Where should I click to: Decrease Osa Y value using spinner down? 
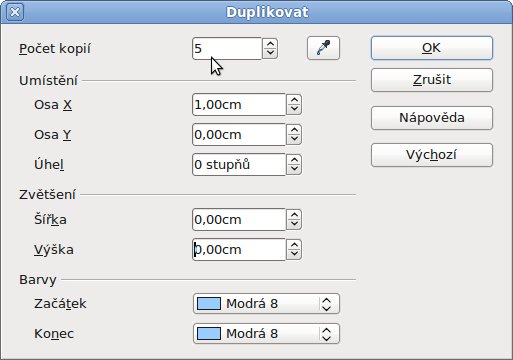294,140
